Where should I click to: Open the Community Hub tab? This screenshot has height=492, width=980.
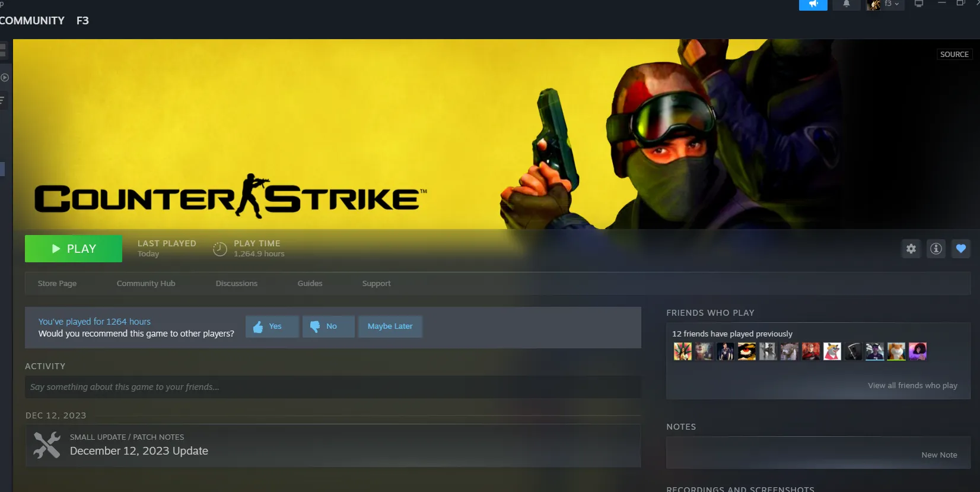tap(146, 284)
